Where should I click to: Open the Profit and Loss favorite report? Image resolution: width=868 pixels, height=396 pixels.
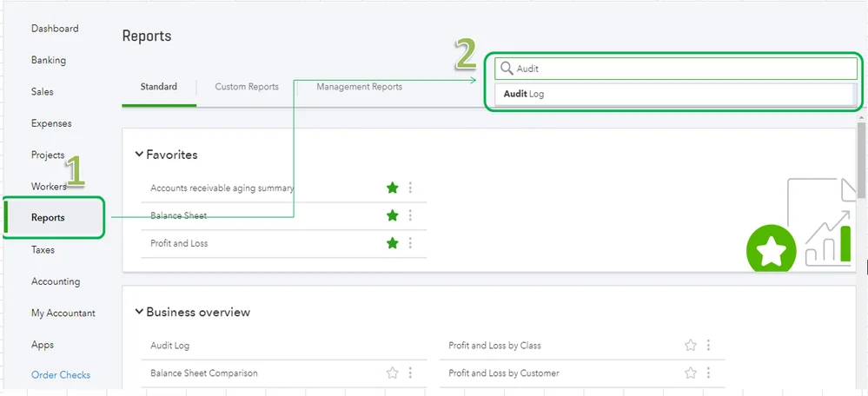179,243
